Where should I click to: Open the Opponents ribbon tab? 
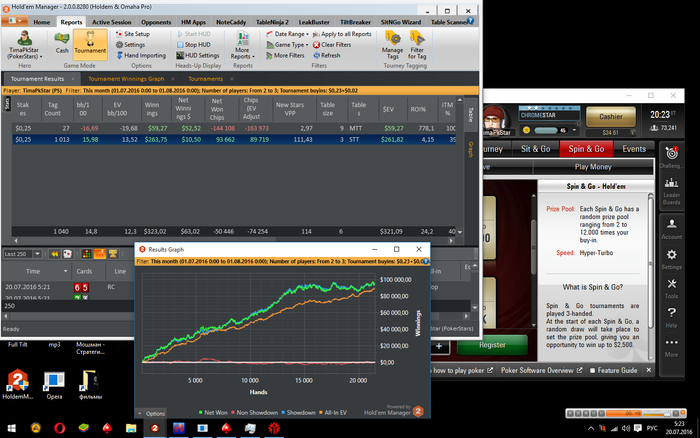point(156,22)
